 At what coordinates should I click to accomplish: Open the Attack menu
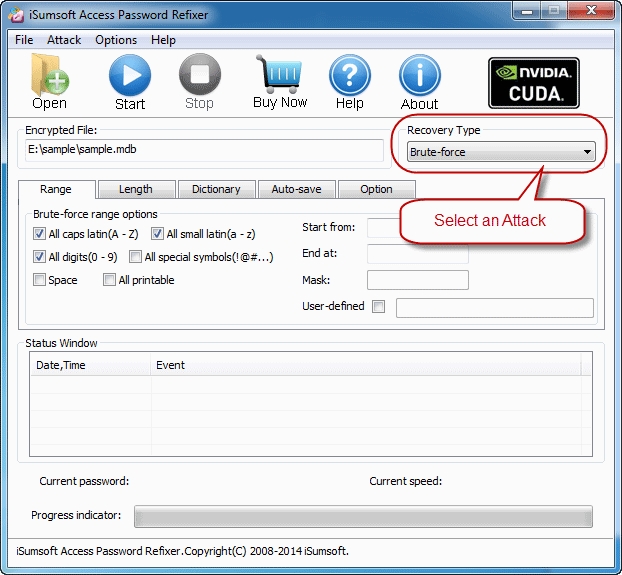(64, 40)
